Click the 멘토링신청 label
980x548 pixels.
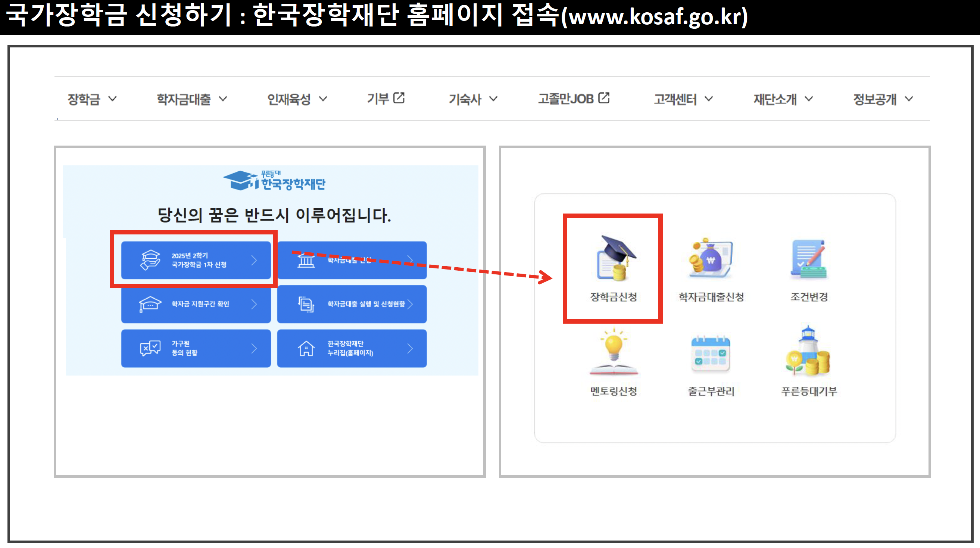[613, 391]
